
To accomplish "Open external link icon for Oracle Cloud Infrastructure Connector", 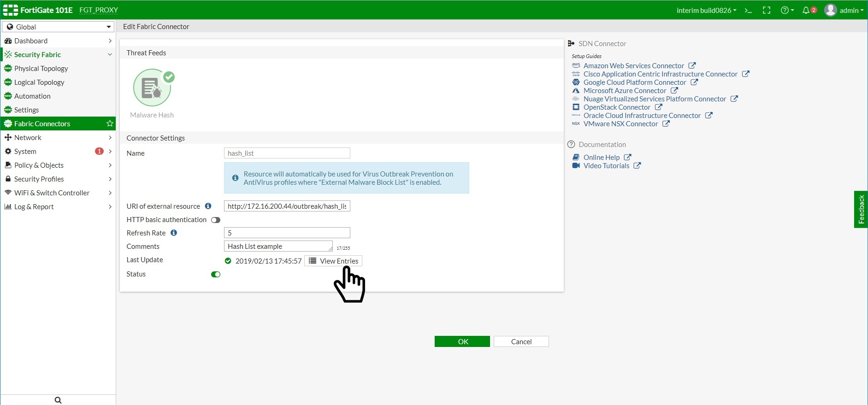I will [x=709, y=115].
